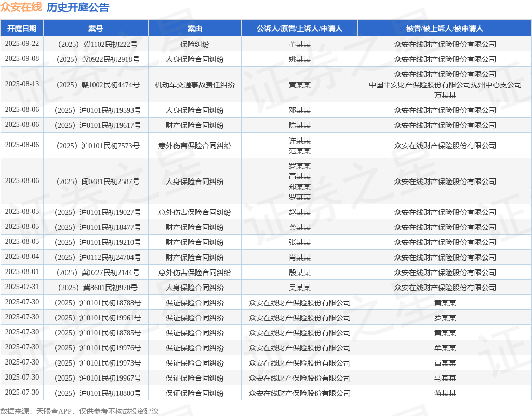Click plaintiff 邓某某
This screenshot has width=532, height=416.
point(300,110)
